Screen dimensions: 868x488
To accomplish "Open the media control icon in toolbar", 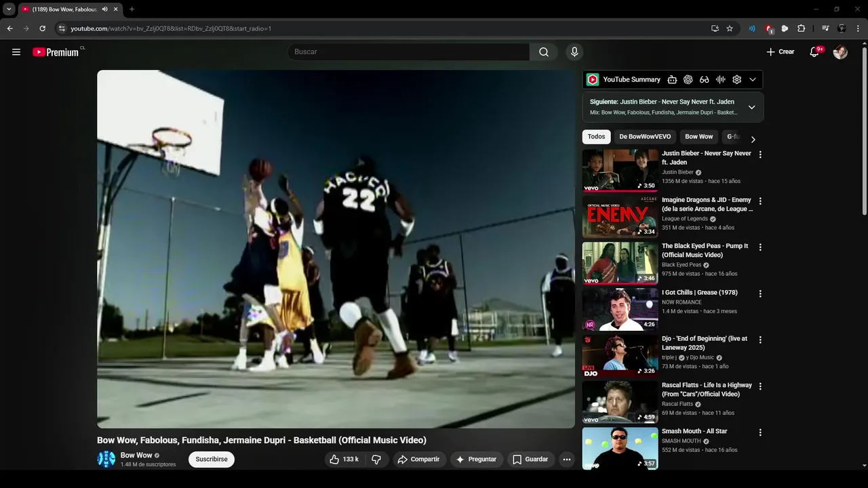I will pos(825,28).
